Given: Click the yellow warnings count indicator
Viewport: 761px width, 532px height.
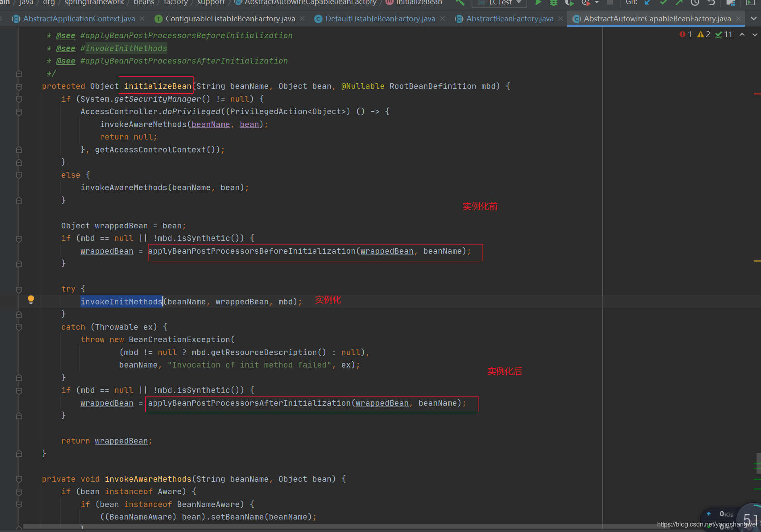Looking at the screenshot, I should coord(703,35).
